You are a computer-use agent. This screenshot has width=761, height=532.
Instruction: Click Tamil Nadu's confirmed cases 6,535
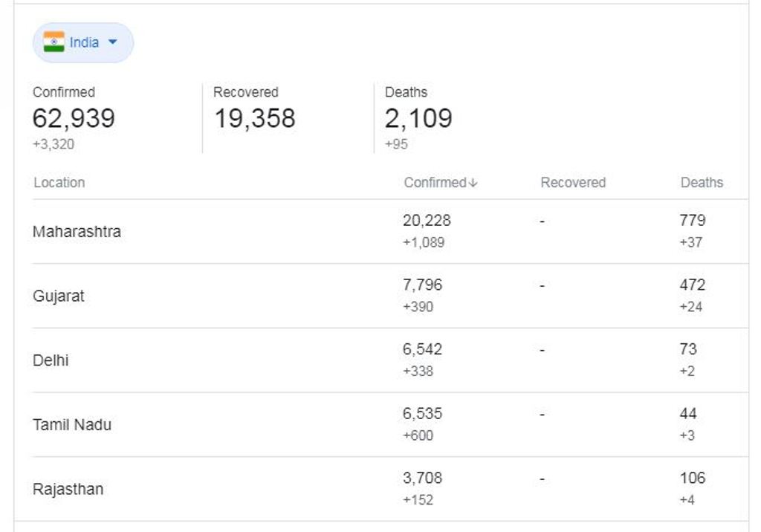[422, 414]
